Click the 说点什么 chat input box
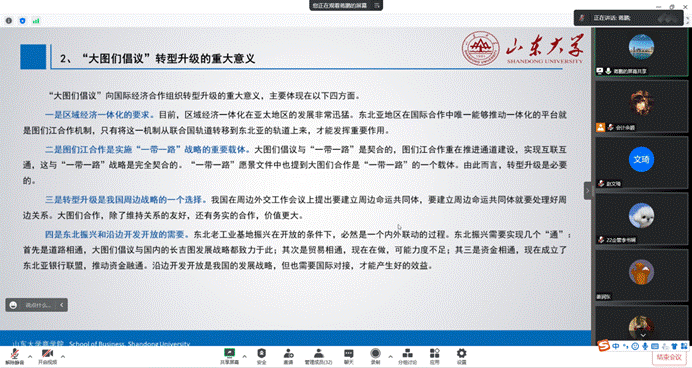The width and height of the screenshot is (692, 368). tap(38, 305)
